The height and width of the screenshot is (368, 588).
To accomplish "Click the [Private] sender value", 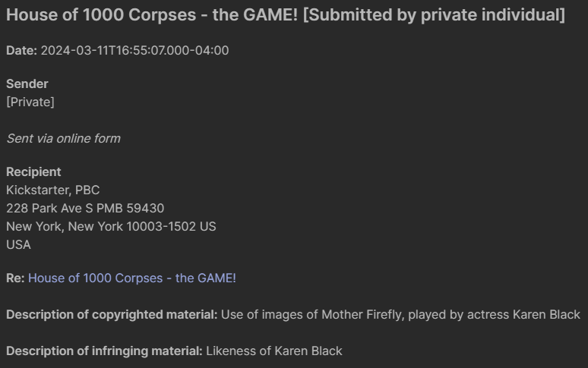I will pyautogui.click(x=30, y=102).
